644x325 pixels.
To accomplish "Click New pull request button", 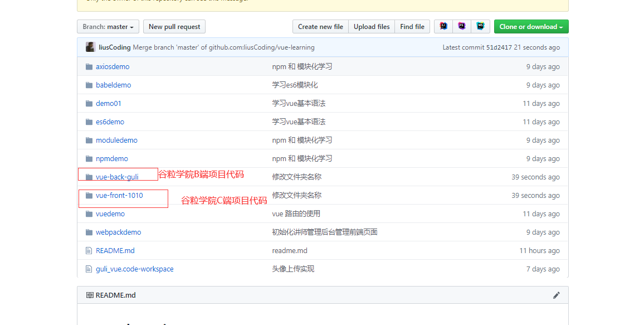I will pyautogui.click(x=174, y=26).
